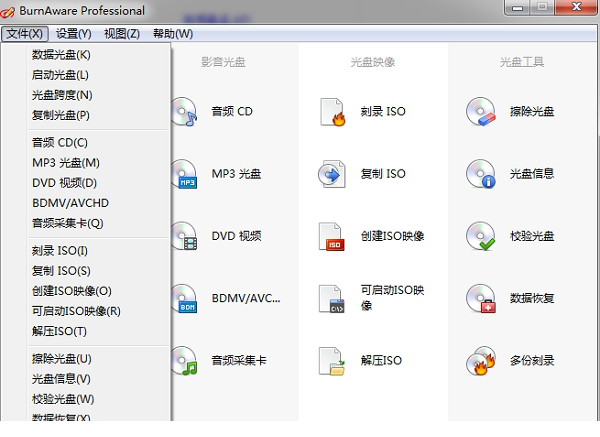Click the 音频采集卡 music note disc icon
The image size is (600, 437).
tap(184, 361)
